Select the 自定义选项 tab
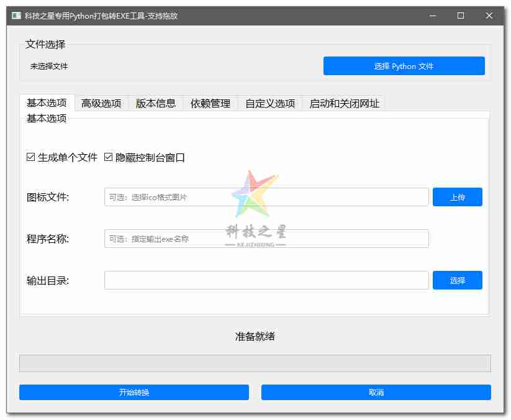The image size is (511, 420). tap(270, 103)
